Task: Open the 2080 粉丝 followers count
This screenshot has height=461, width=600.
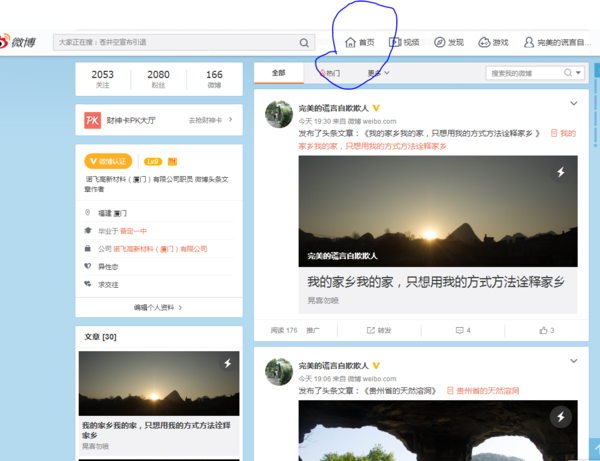Action: (x=158, y=79)
